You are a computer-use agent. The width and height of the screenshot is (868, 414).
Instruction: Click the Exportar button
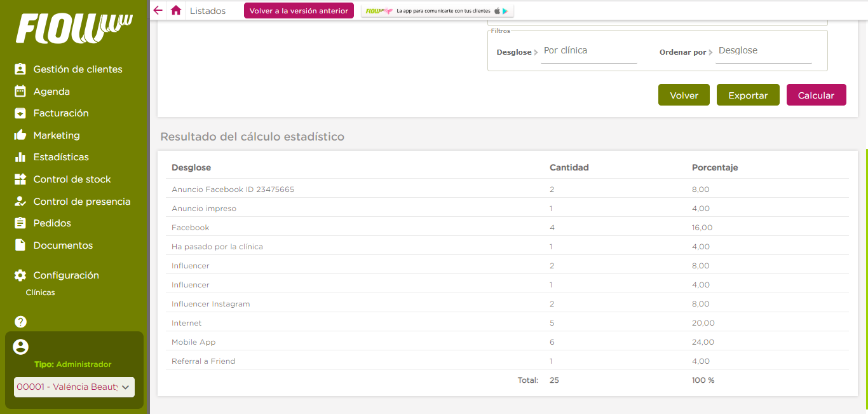[x=748, y=95]
